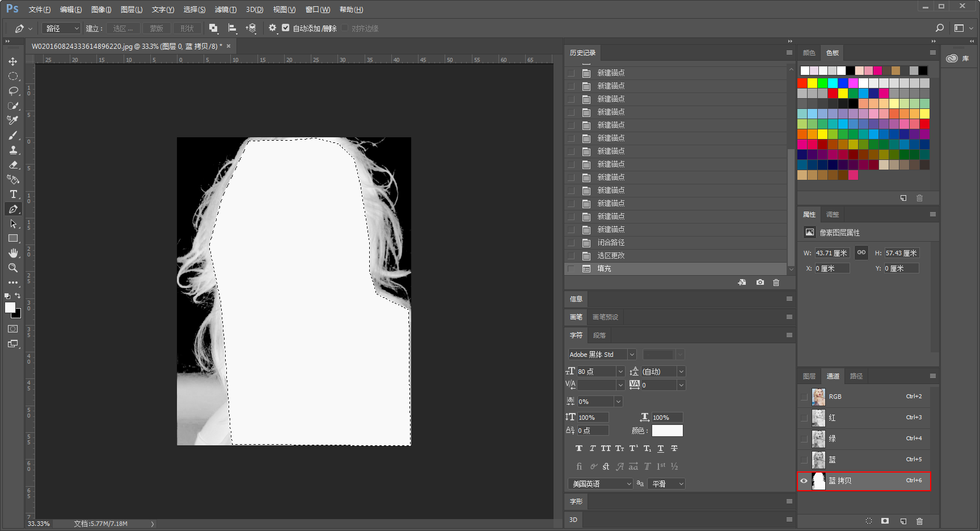The width and height of the screenshot is (980, 531).
Task: Load channel as selection icon
Action: click(869, 521)
